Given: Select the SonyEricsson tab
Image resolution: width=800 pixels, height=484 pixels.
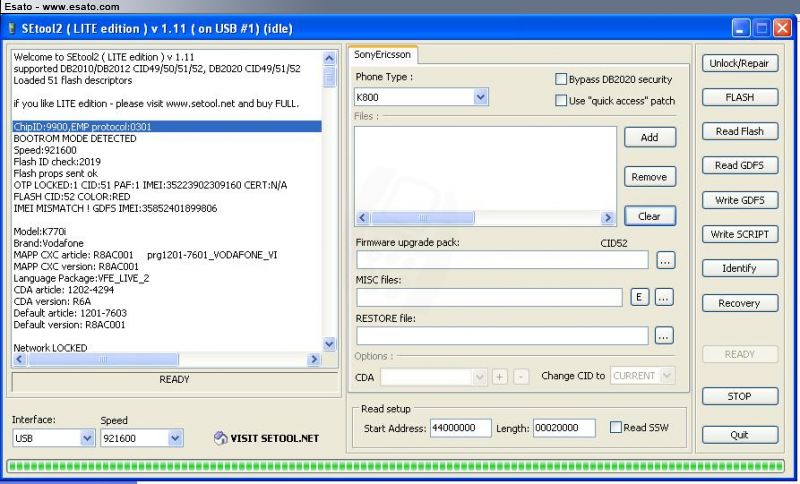Looking at the screenshot, I should pos(382,54).
